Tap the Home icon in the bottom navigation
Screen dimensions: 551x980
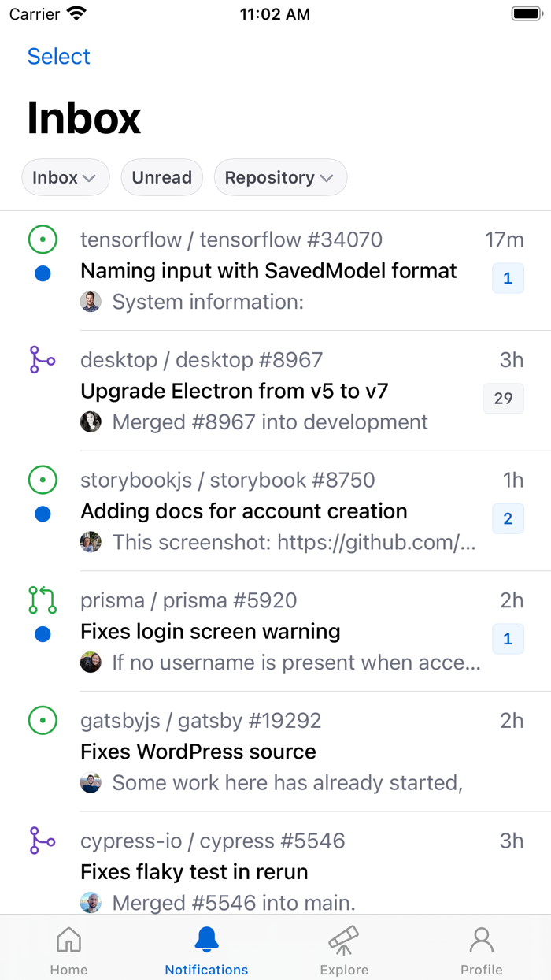tap(68, 939)
